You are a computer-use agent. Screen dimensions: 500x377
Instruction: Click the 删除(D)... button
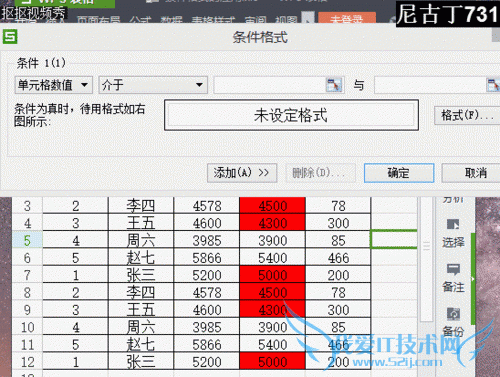[x=320, y=173]
